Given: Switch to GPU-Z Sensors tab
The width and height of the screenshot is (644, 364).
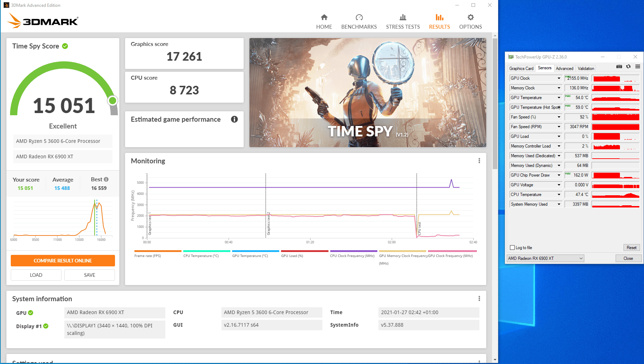Looking at the screenshot, I should pyautogui.click(x=544, y=68).
